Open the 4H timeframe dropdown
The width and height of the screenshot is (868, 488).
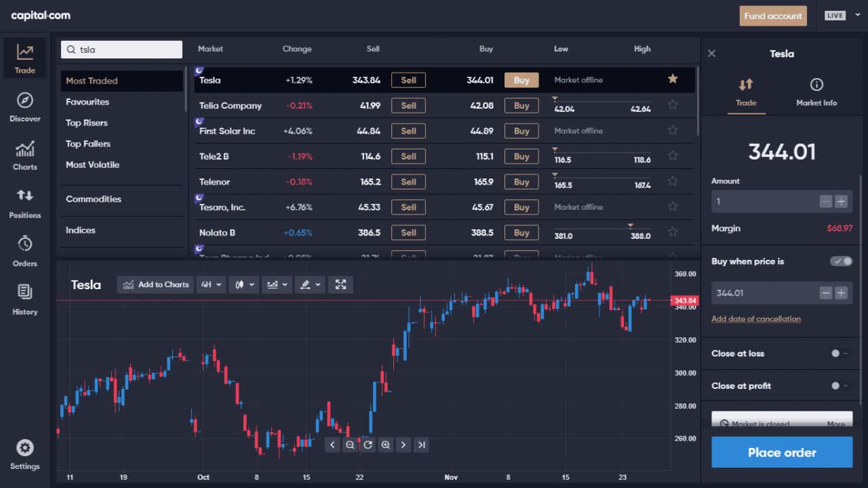point(211,284)
